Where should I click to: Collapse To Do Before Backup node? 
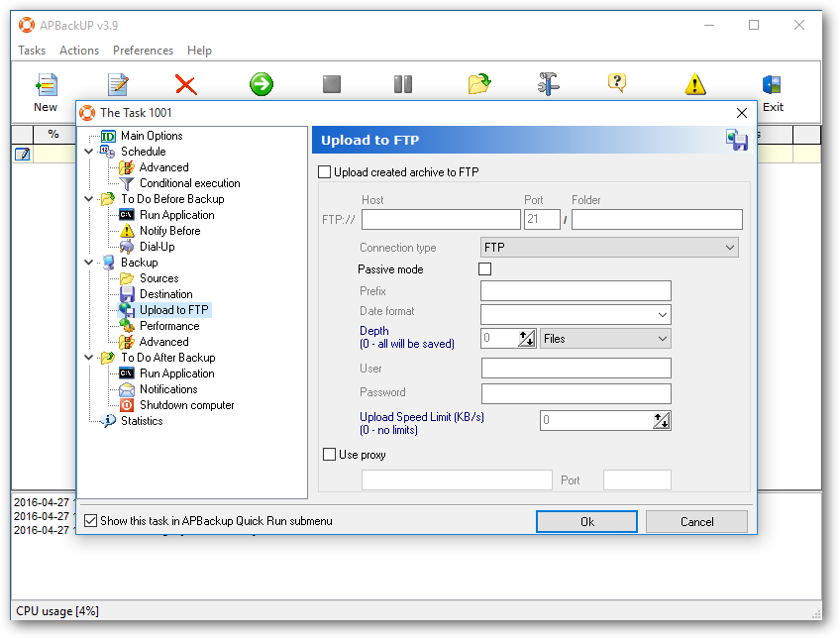(x=89, y=199)
